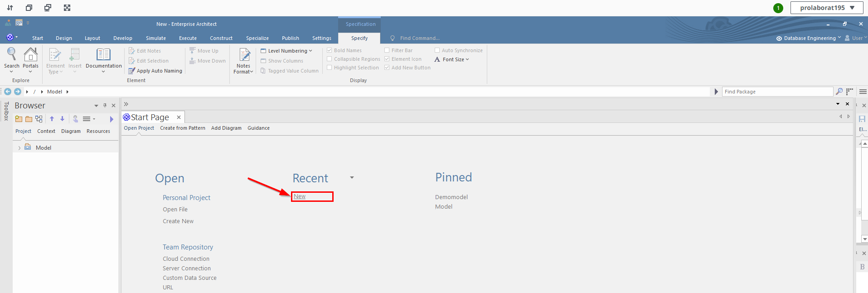Click the move down arrow in Browser toolbar
The image size is (868, 293).
pos(62,119)
